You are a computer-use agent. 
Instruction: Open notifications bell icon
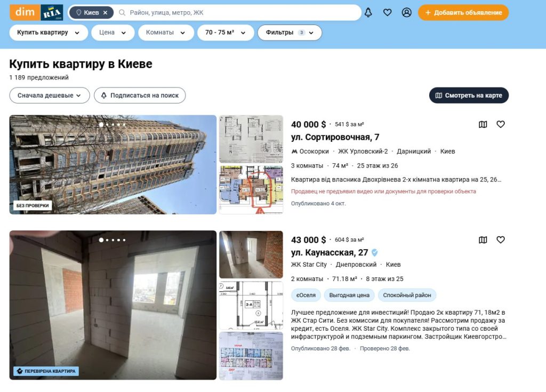point(368,12)
